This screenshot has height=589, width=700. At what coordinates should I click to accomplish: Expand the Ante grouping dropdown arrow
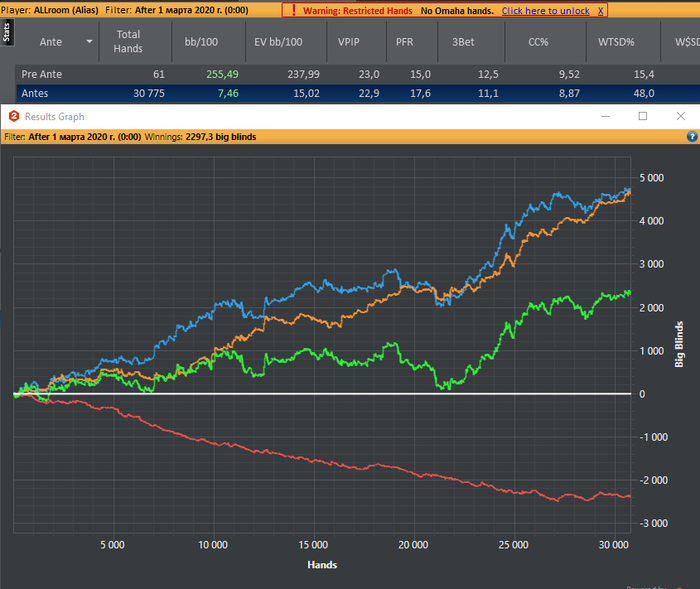click(89, 42)
